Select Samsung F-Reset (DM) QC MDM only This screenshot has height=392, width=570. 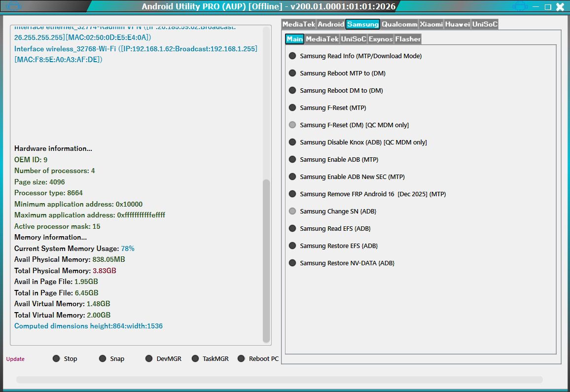pos(349,125)
